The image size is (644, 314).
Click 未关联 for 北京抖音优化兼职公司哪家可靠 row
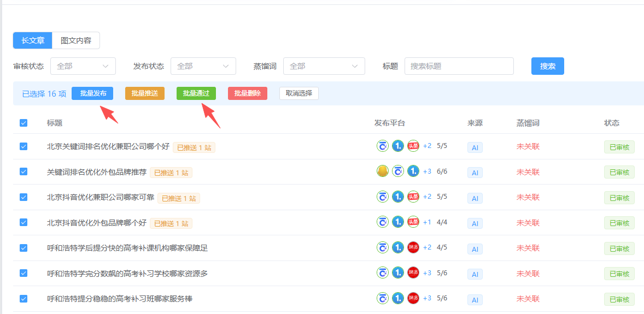[528, 197]
